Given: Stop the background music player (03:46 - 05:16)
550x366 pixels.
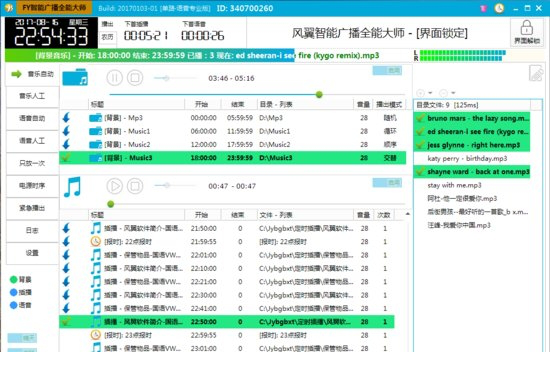Looking at the screenshot, I should (135, 78).
